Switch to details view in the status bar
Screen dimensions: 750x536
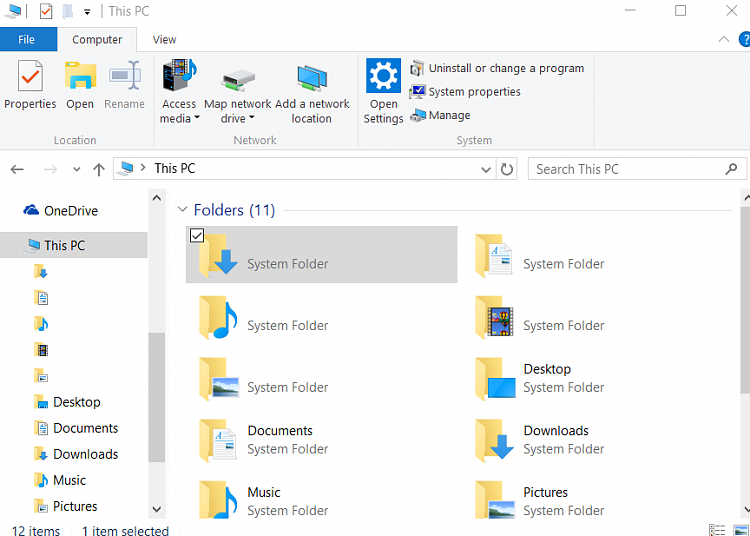(717, 530)
